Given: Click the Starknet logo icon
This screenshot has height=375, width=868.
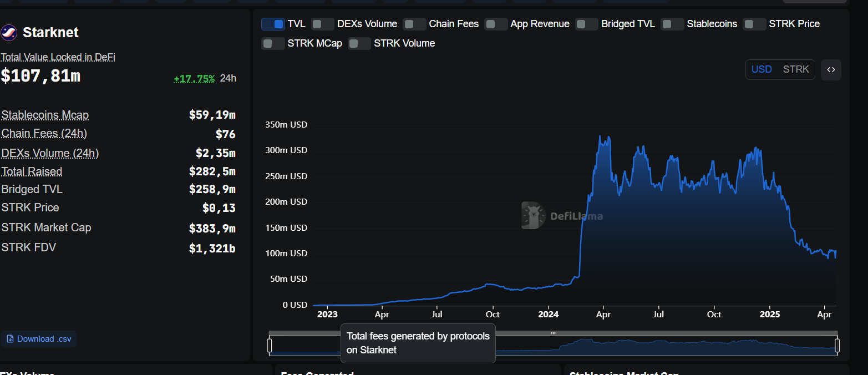Looking at the screenshot, I should (9, 33).
